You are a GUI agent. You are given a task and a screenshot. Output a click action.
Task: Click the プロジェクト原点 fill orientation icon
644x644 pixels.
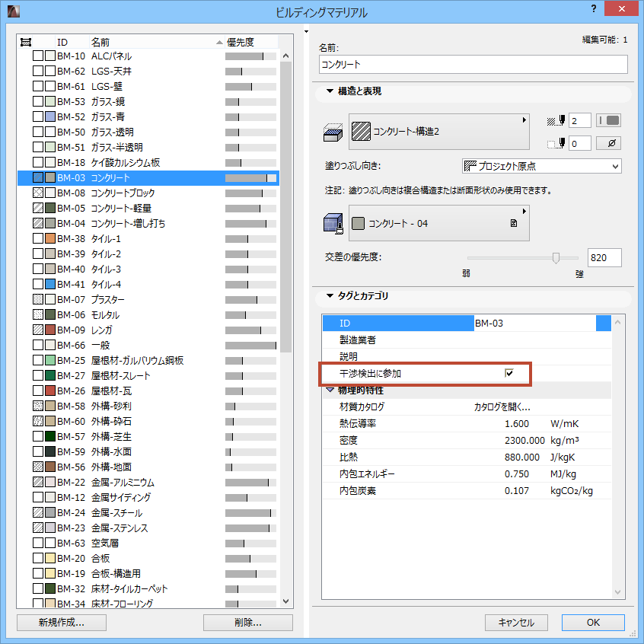coord(470,166)
